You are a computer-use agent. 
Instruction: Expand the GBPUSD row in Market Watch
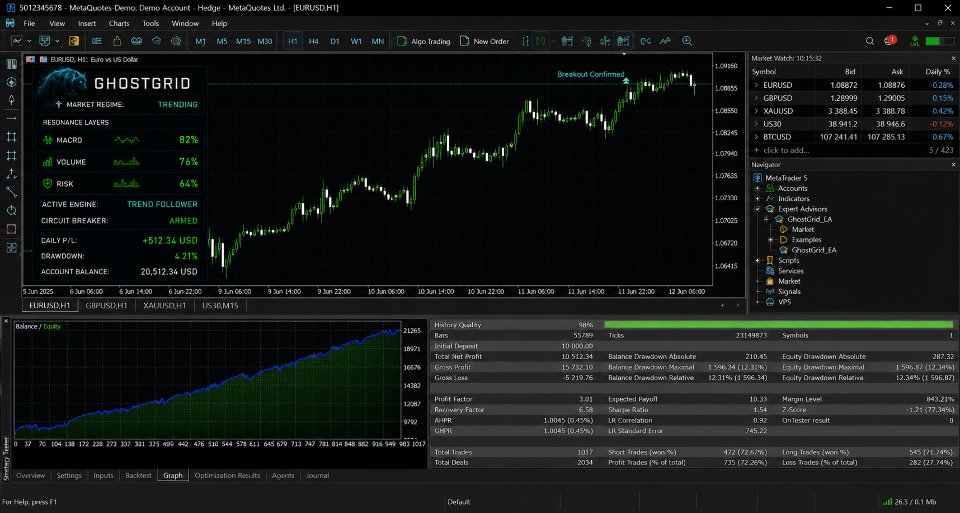click(x=757, y=98)
